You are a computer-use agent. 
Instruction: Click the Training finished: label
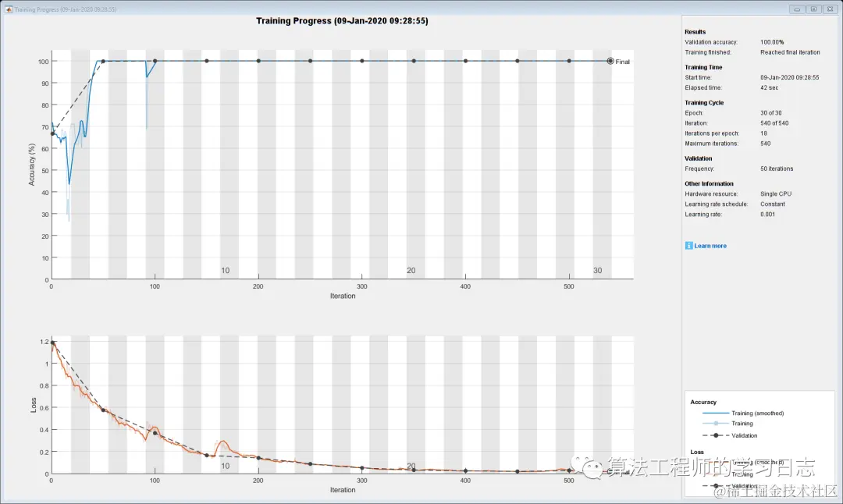pyautogui.click(x=707, y=52)
